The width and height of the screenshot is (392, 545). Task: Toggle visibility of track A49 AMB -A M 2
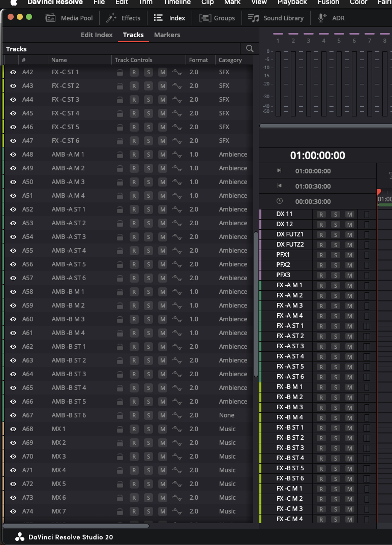click(x=13, y=168)
